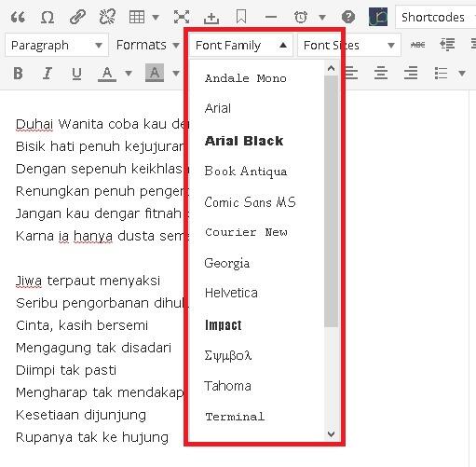The image size is (476, 467).
Task: Click the line 'Kesetiaan dijunjung'
Action: point(81,415)
